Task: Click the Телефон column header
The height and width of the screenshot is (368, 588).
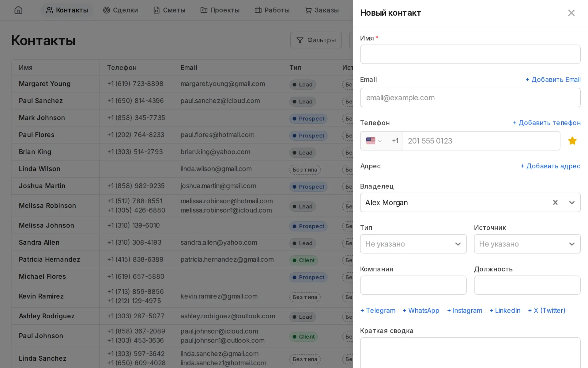Action: coord(122,67)
